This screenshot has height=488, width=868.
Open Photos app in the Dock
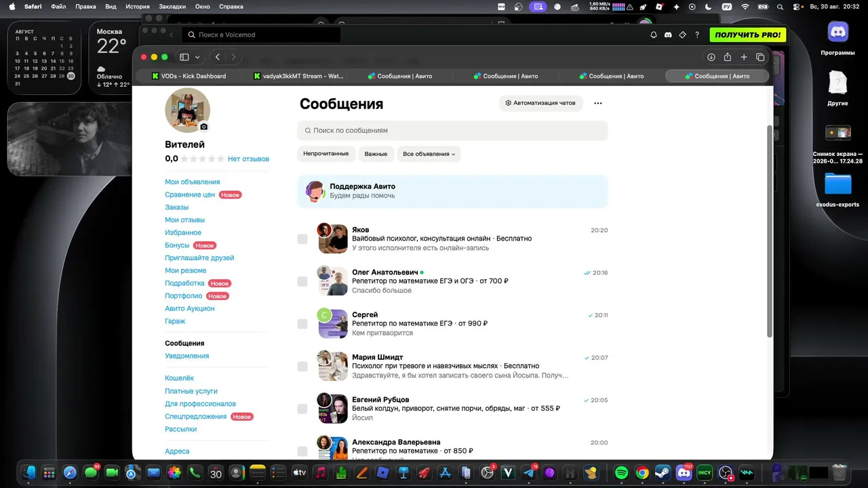click(x=174, y=472)
